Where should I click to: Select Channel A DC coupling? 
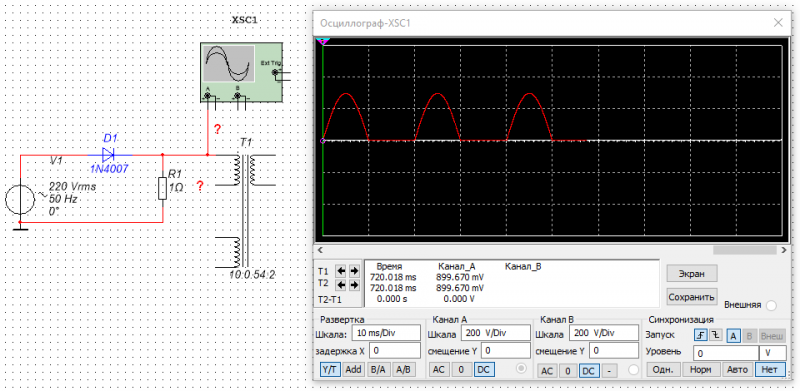coord(484,370)
